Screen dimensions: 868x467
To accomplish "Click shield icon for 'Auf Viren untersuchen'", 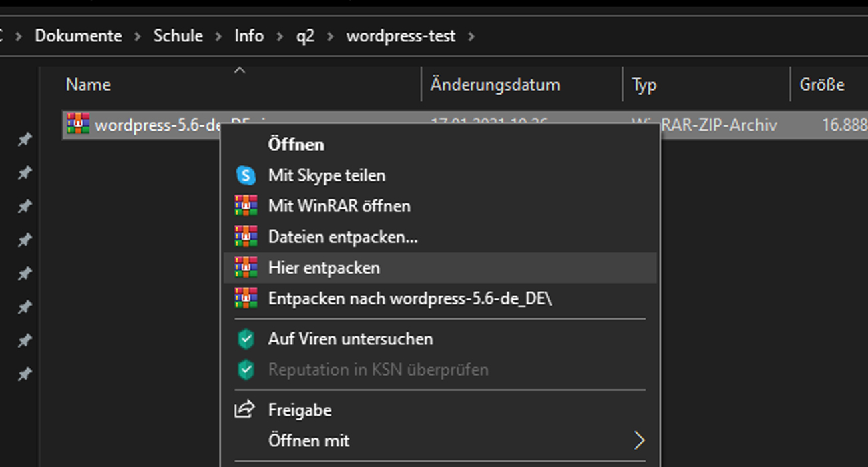I will [246, 339].
